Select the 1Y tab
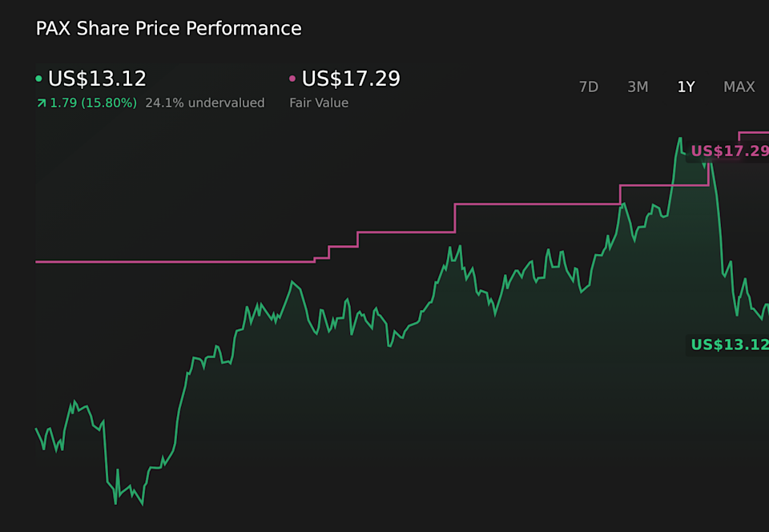This screenshot has width=769, height=532. [x=686, y=87]
